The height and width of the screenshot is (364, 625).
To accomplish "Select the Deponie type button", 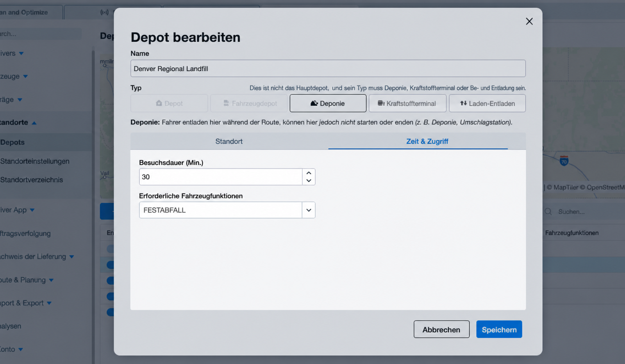I will coord(328,103).
